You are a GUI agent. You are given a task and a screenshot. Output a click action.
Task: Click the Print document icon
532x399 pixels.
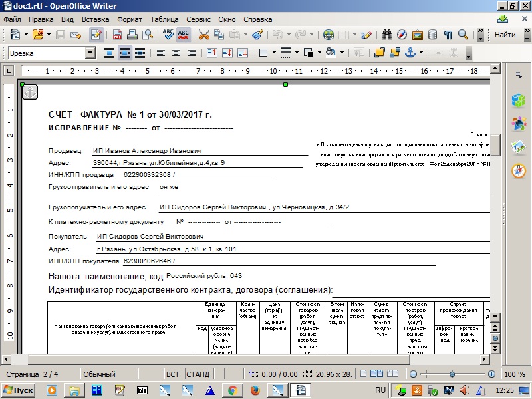(132, 35)
